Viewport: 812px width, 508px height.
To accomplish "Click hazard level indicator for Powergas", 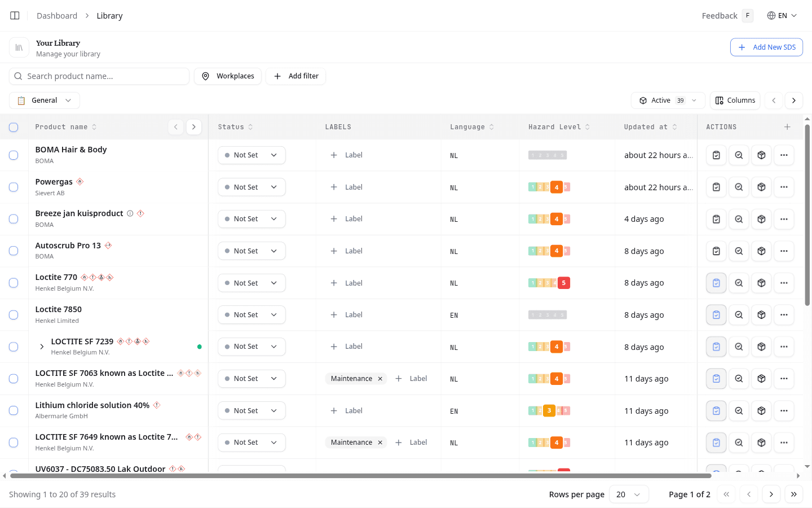I will coord(549,187).
